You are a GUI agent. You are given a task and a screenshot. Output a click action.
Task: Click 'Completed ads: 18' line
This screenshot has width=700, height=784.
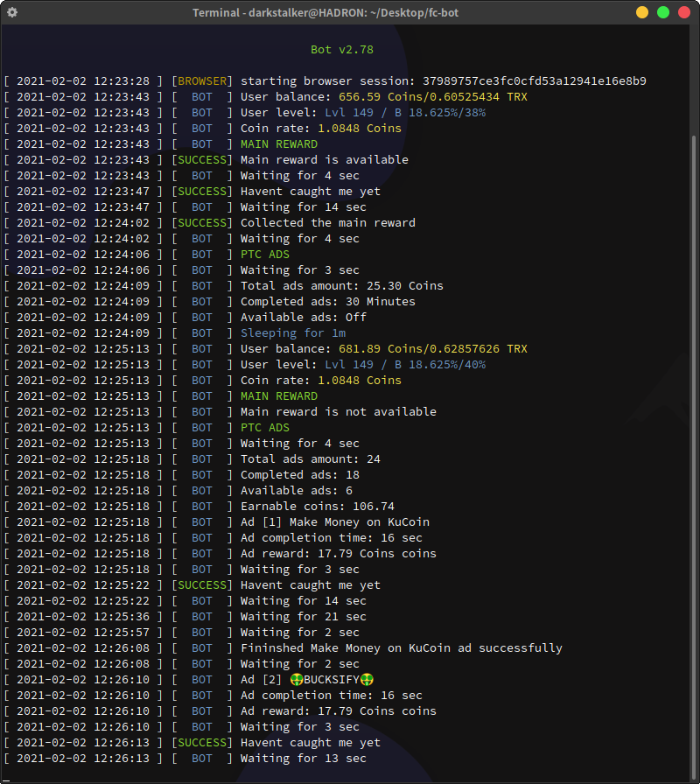pyautogui.click(x=300, y=475)
